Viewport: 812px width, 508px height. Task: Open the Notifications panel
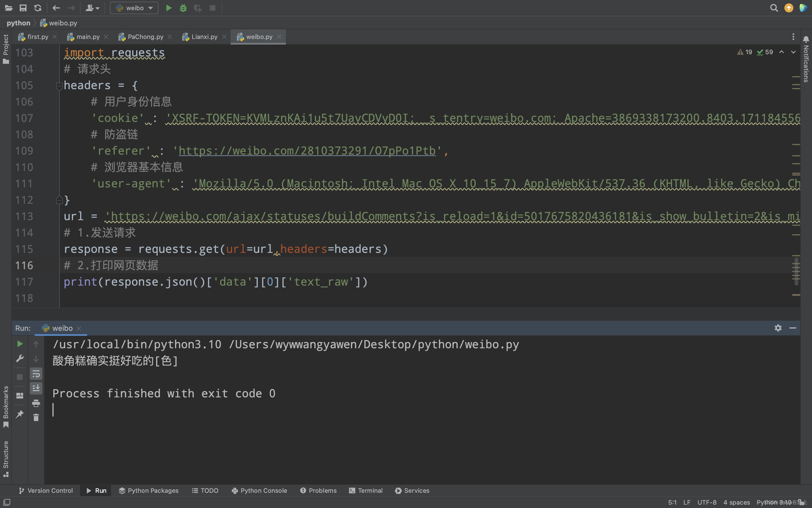pos(806,59)
